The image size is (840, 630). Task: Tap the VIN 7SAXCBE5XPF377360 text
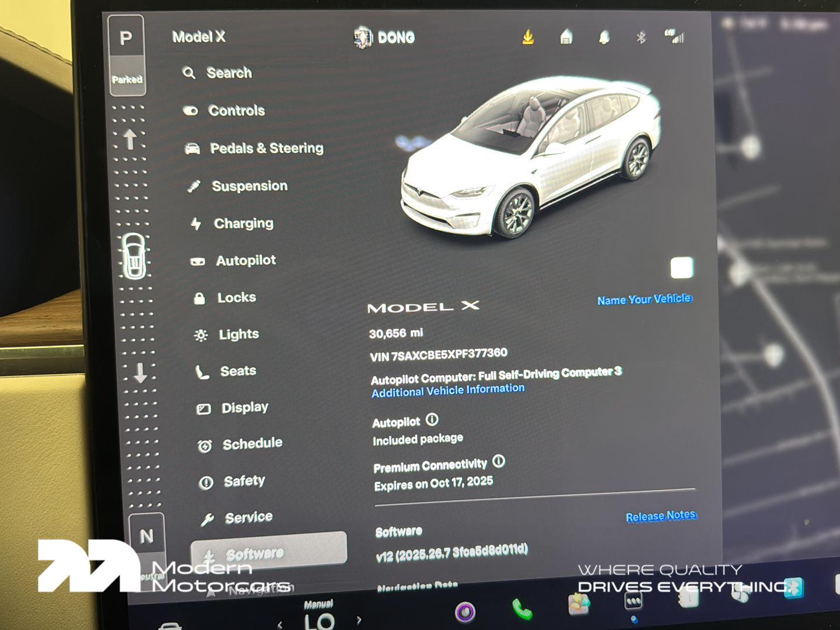click(x=439, y=355)
